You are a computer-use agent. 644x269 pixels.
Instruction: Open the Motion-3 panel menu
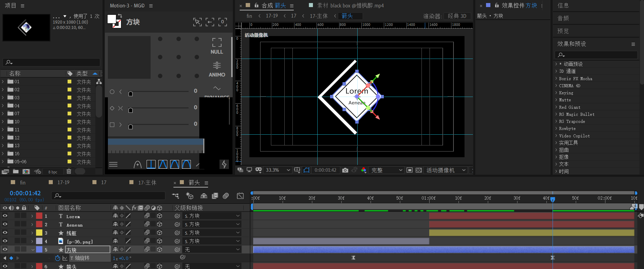coord(151,6)
